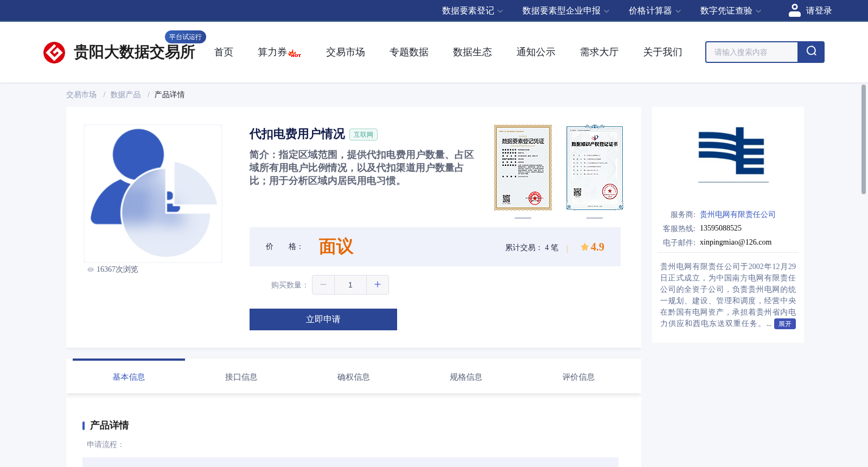
Task: Click the 互联网 category tag
Action: pyautogui.click(x=363, y=135)
